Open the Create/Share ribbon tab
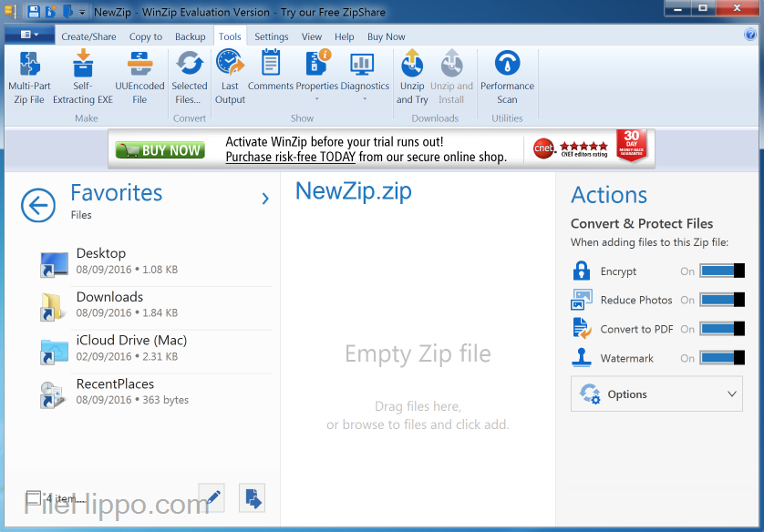The image size is (764, 532). (x=88, y=36)
